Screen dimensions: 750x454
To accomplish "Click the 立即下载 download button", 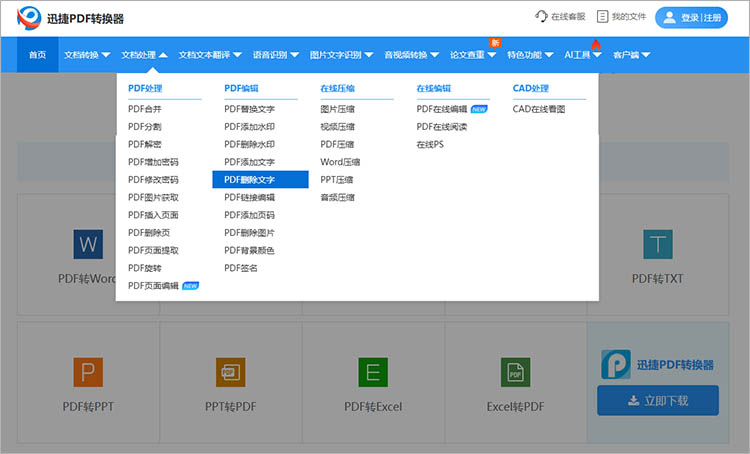I will tap(658, 400).
